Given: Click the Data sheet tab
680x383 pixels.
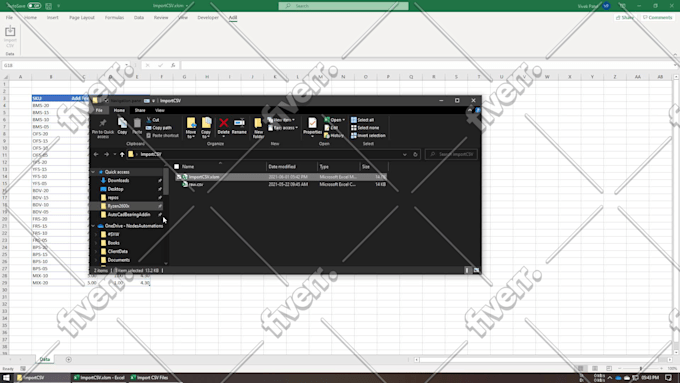Looking at the screenshot, I should [45, 360].
